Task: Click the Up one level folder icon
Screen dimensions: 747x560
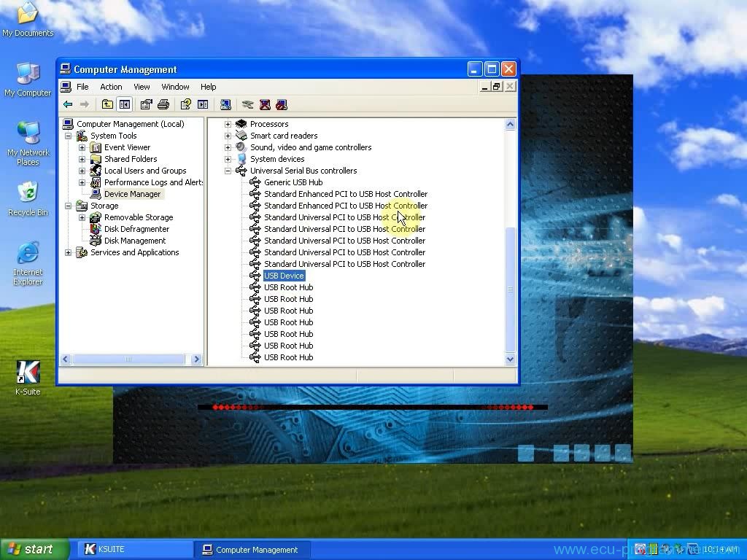Action: (107, 105)
